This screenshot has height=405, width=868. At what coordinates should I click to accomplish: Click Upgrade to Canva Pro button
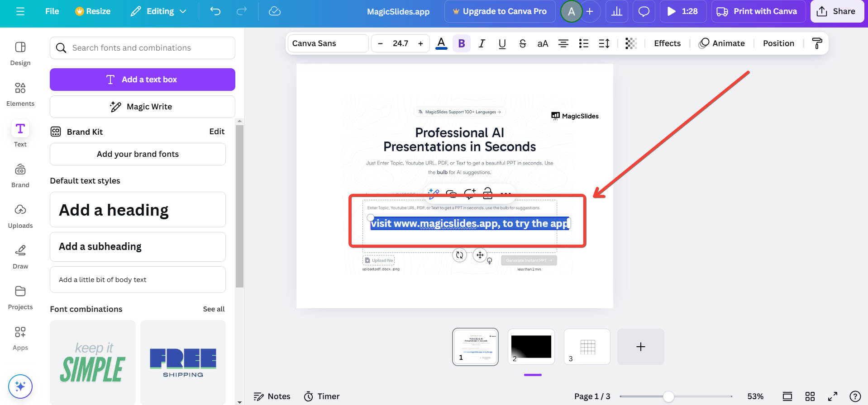coord(500,11)
